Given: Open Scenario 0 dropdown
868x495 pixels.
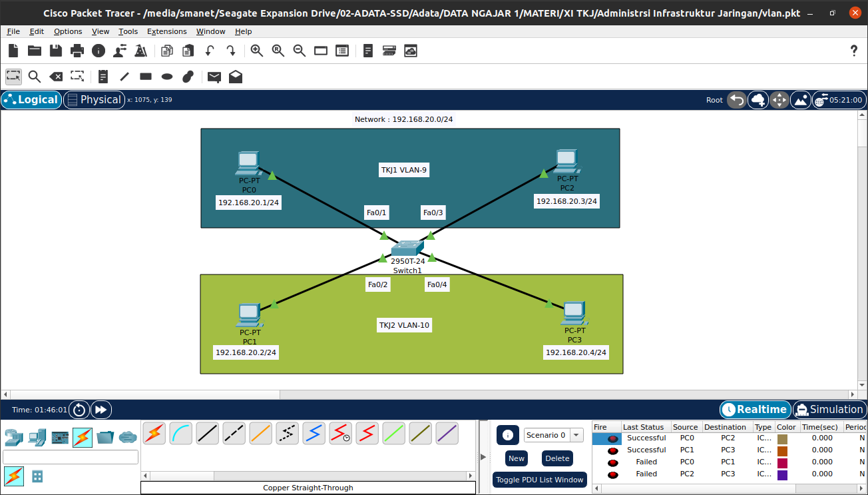Looking at the screenshot, I should coord(553,435).
